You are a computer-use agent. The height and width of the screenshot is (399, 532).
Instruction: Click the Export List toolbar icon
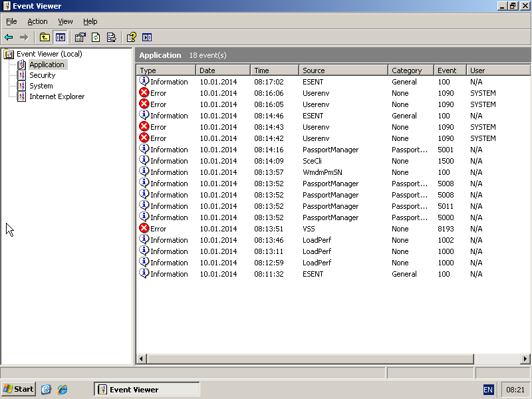coord(112,37)
